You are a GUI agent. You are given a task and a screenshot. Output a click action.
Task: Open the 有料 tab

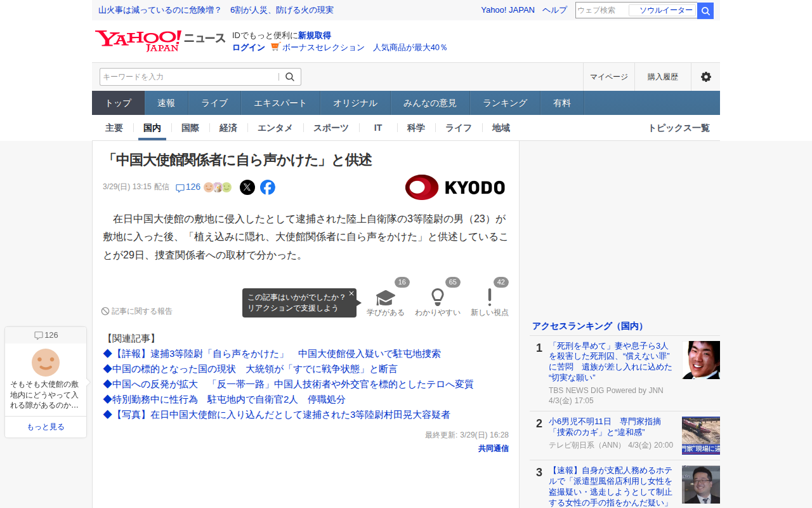(562, 103)
